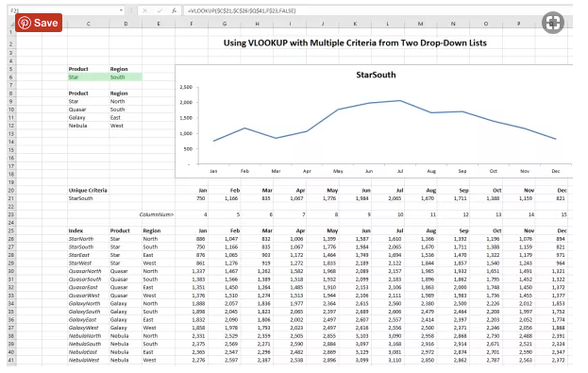
Task: Click the '2,500' chart axis label
Action: 186,87
